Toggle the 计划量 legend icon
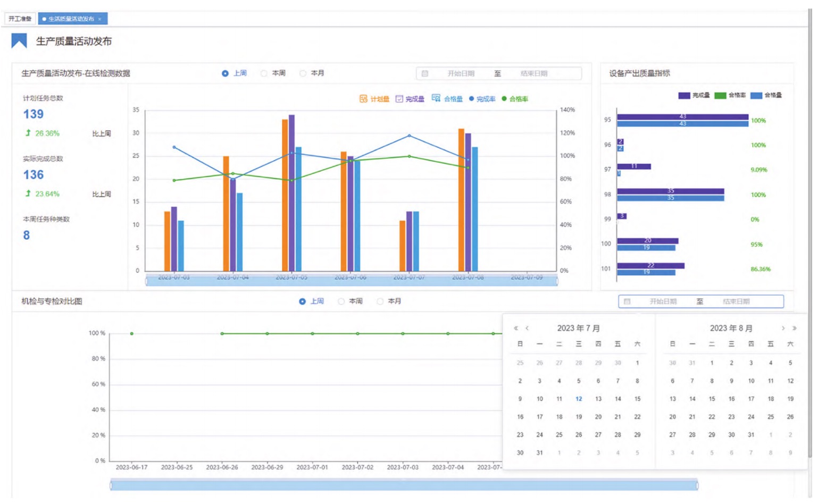The height and width of the screenshot is (504, 818). tap(363, 99)
